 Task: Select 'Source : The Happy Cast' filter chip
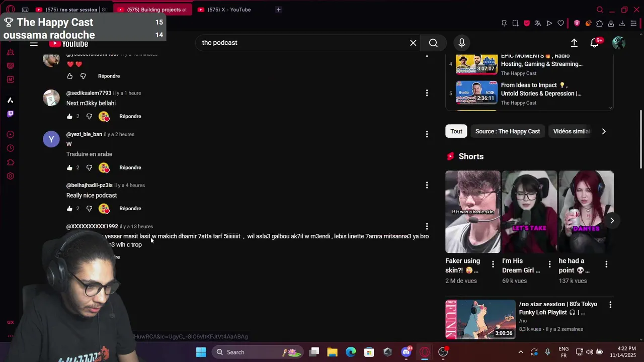coord(508,131)
